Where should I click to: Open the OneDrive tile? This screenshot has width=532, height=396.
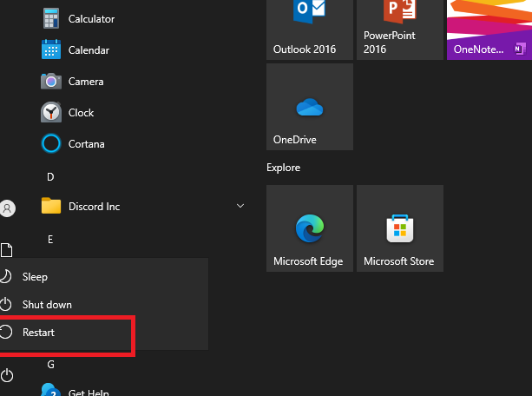pos(309,107)
